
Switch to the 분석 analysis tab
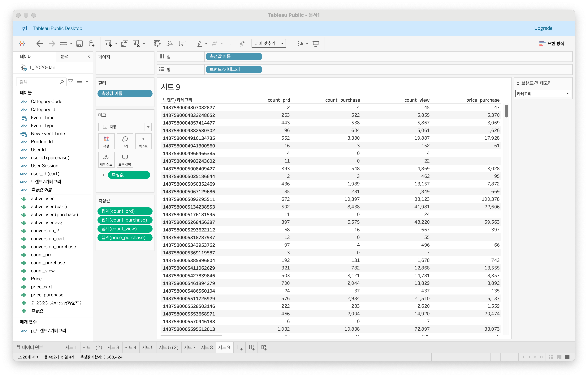[65, 57]
